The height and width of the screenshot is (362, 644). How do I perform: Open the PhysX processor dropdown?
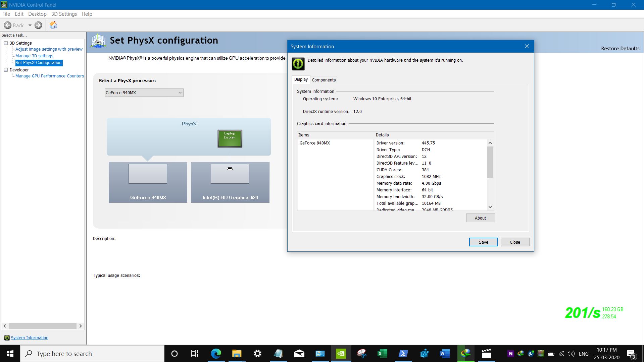[144, 93]
